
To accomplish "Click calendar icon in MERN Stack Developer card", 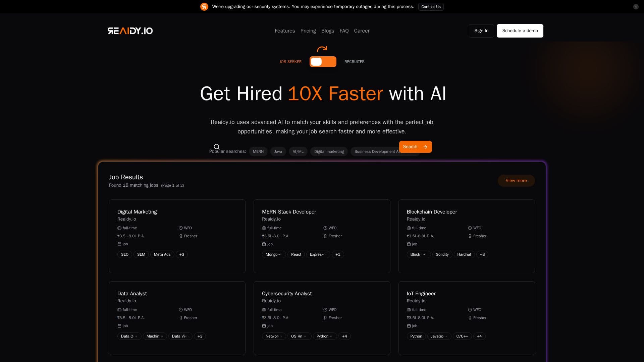I will click(x=264, y=244).
